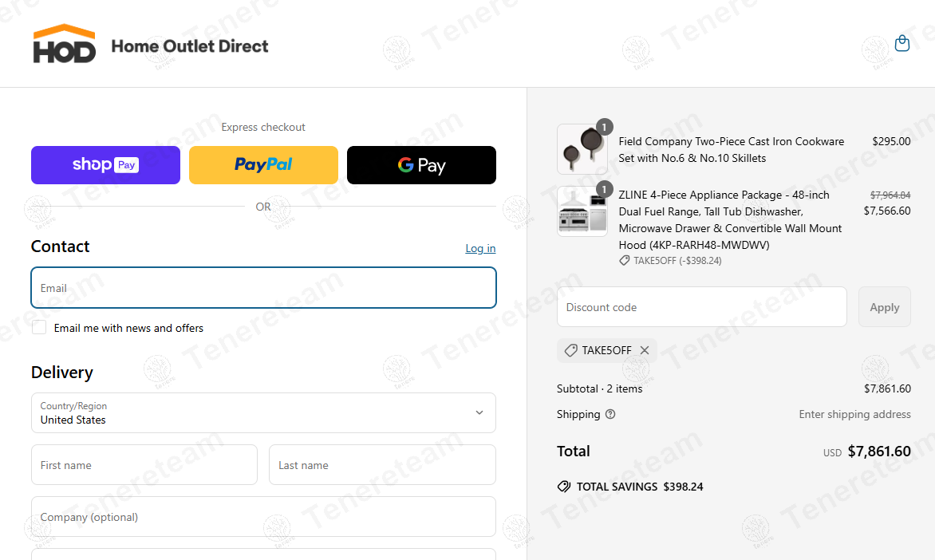
Task: Click the First name field
Action: (144, 465)
